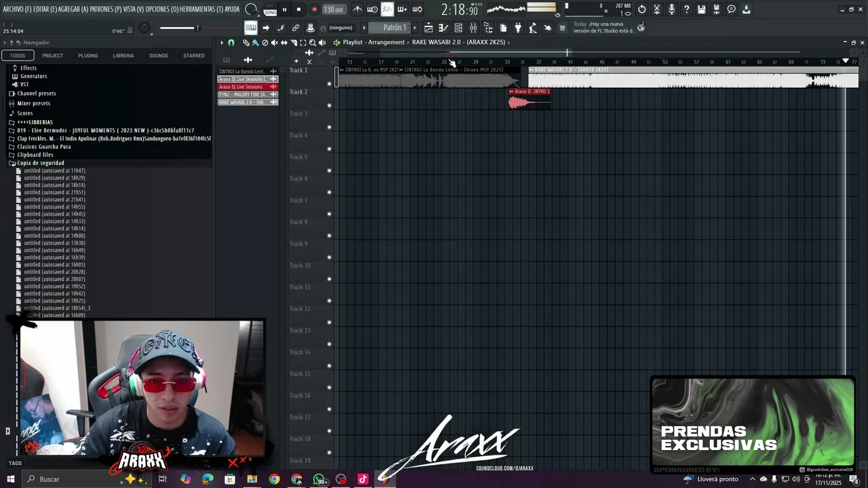
Task: Select the TODOS browser tab
Action: (x=18, y=56)
